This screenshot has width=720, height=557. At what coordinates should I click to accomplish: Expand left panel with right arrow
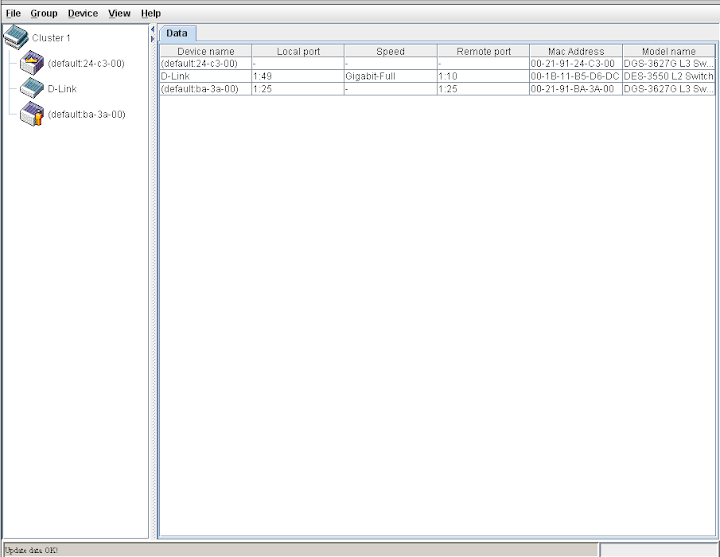152,39
